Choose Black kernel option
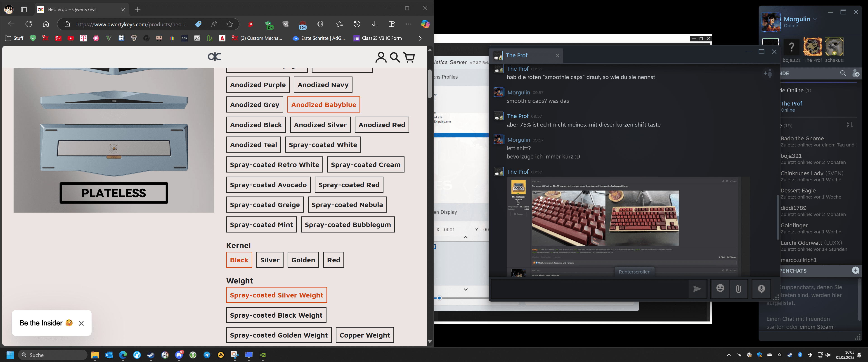868x362 pixels. pos(239,260)
